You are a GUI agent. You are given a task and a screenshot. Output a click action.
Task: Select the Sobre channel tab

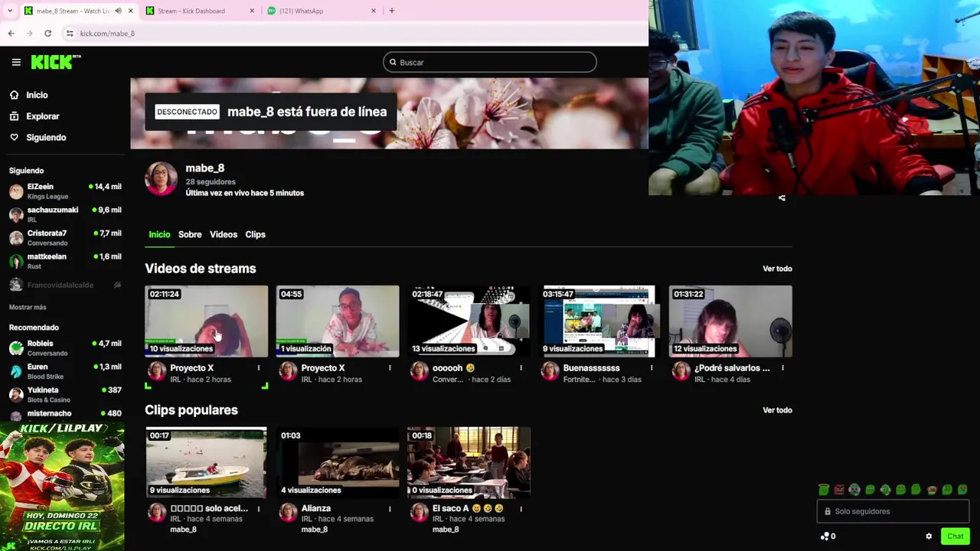pos(190,234)
